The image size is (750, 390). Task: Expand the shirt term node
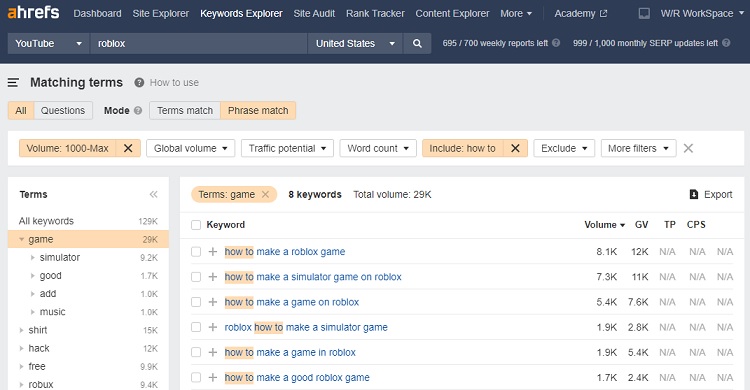tap(22, 330)
